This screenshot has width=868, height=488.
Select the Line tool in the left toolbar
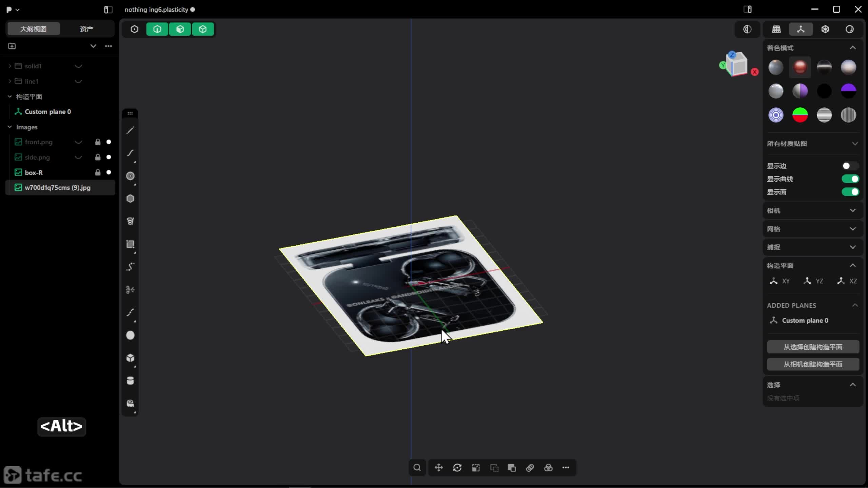pyautogui.click(x=130, y=130)
